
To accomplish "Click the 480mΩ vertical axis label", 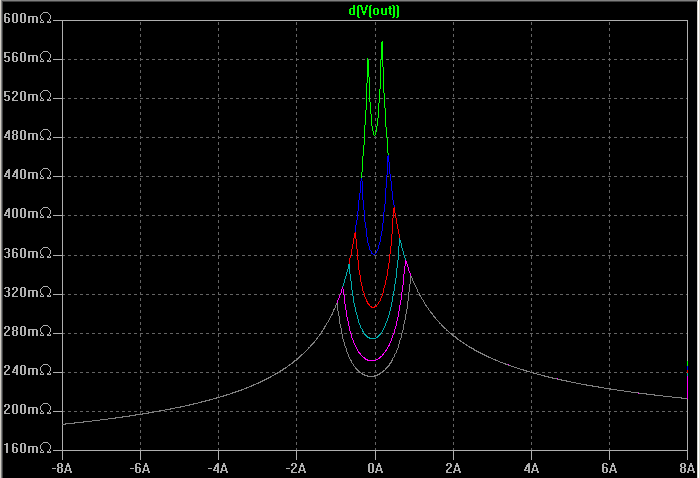I will [x=27, y=135].
